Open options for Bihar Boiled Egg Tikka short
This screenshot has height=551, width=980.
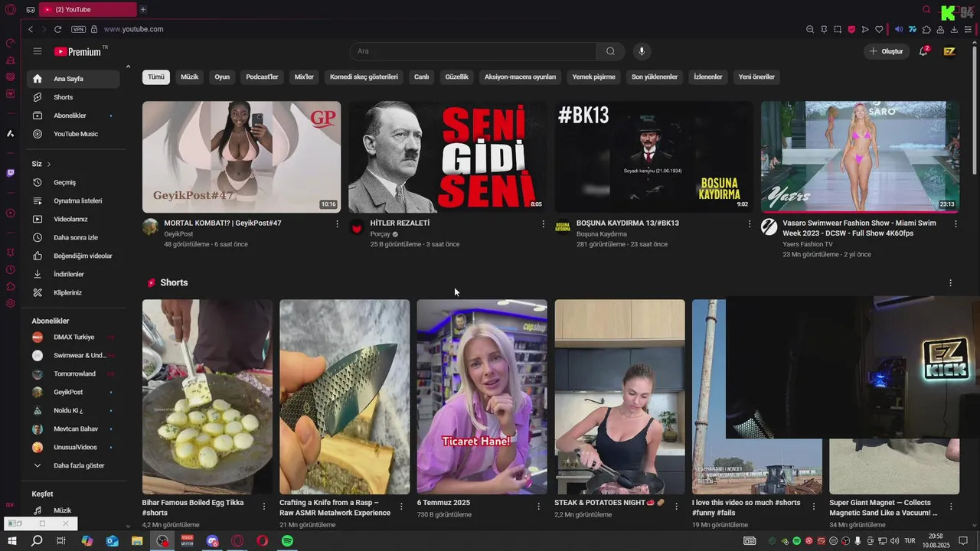coord(264,507)
